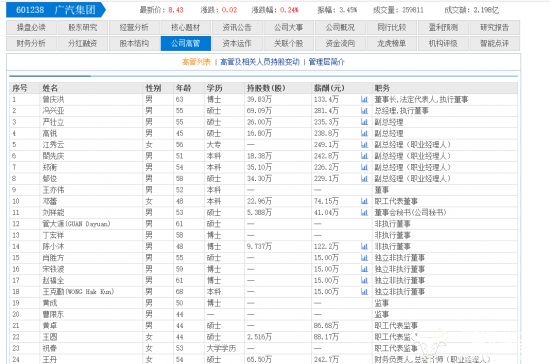550x364 pixels.
Task: Open salary chart icon for 王克勤
Action: [364, 292]
